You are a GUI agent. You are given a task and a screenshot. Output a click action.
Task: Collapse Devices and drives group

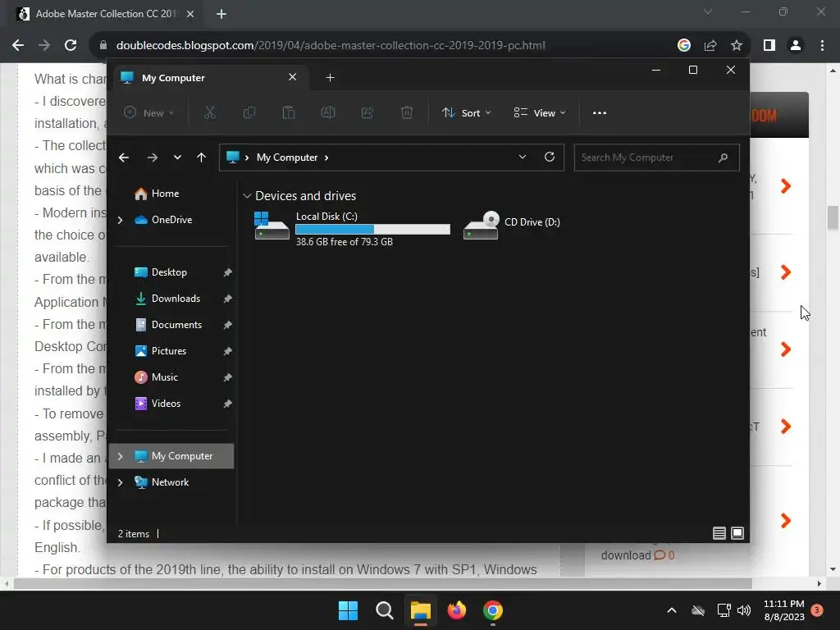[247, 196]
